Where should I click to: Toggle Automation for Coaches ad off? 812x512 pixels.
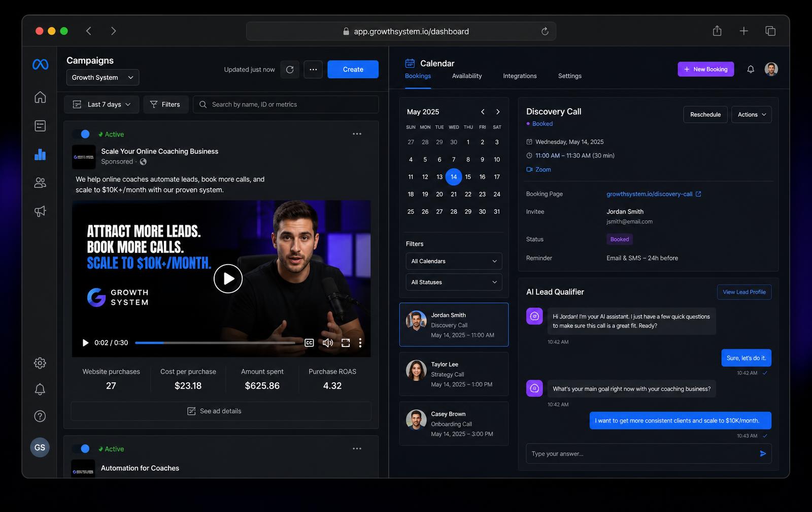tap(81, 449)
